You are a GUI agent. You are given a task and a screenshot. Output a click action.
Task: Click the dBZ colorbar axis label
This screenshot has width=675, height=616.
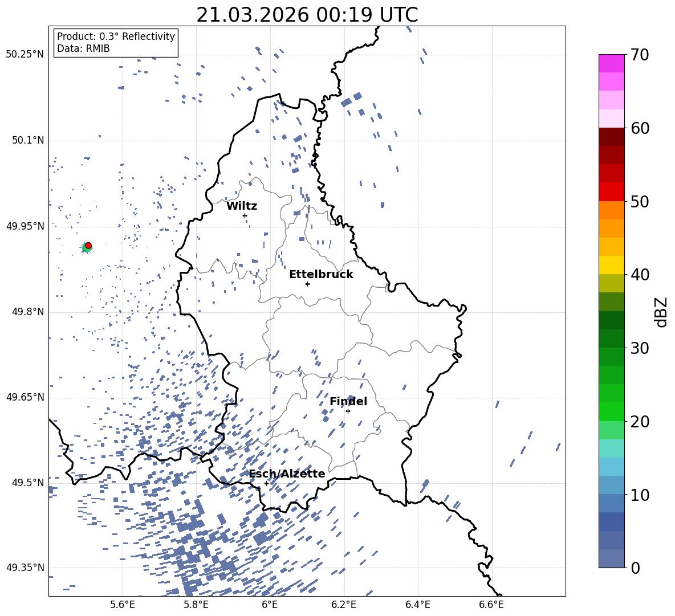pos(662,312)
